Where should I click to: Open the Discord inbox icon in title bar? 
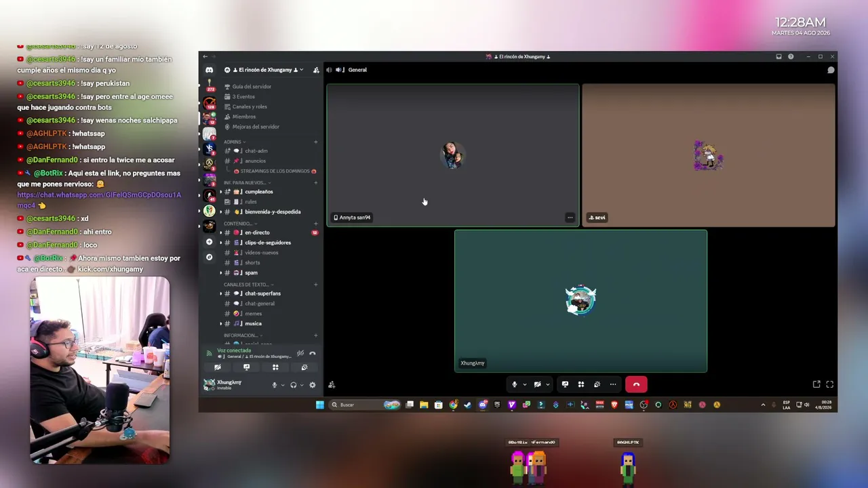[779, 57]
